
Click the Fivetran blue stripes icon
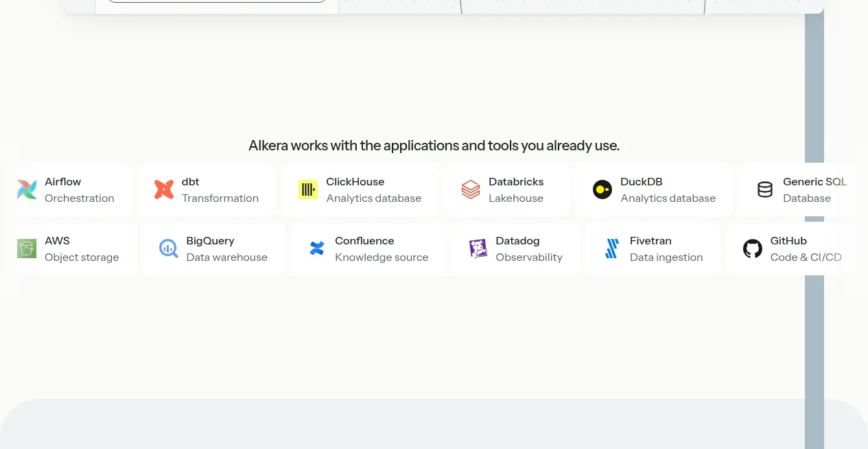coord(612,249)
